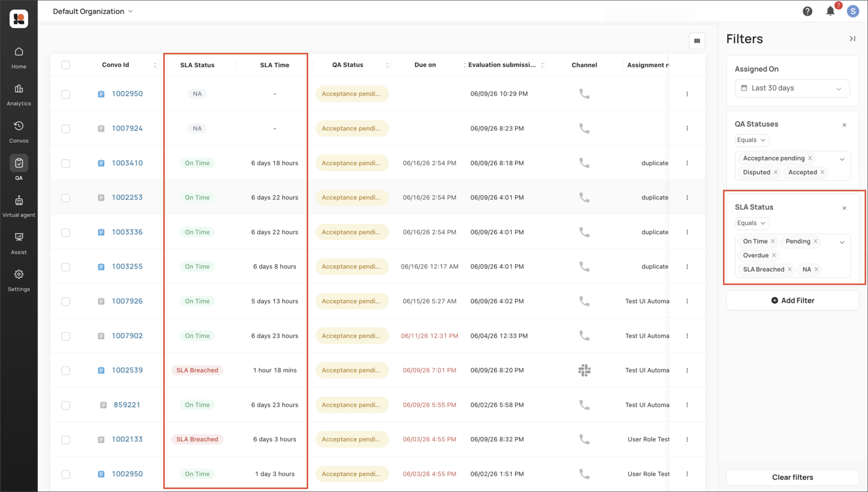Remove the Disputed tag from QA Statuses
Viewport: 868px width, 492px height.
tap(775, 172)
